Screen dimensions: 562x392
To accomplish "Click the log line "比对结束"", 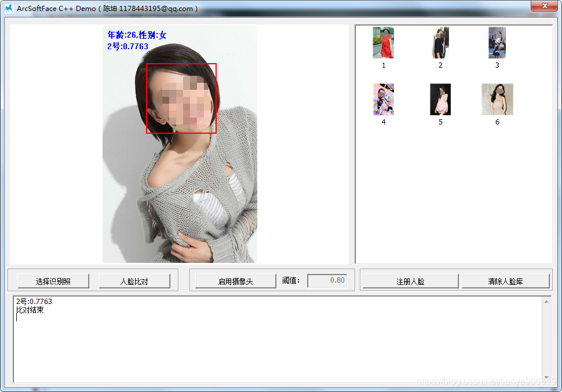I will pyautogui.click(x=30, y=310).
